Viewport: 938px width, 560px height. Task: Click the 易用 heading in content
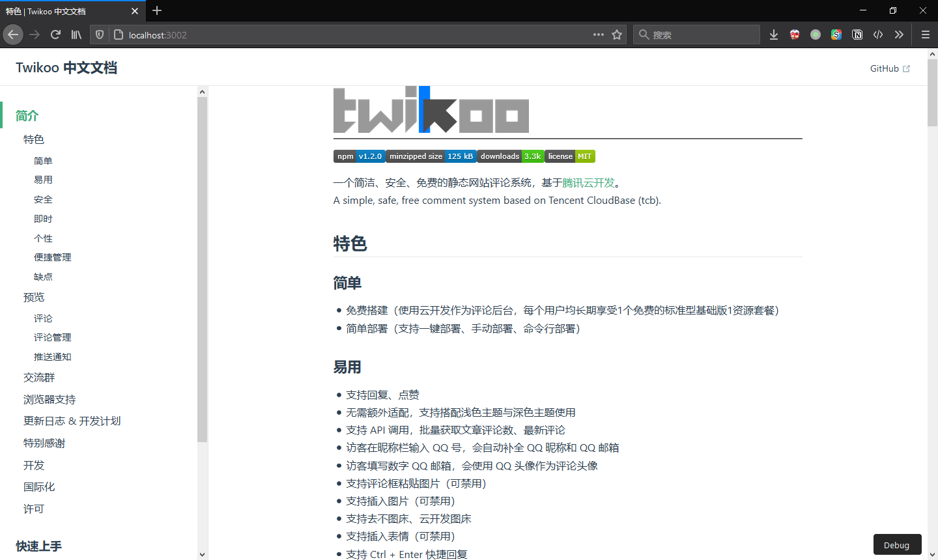(x=347, y=367)
